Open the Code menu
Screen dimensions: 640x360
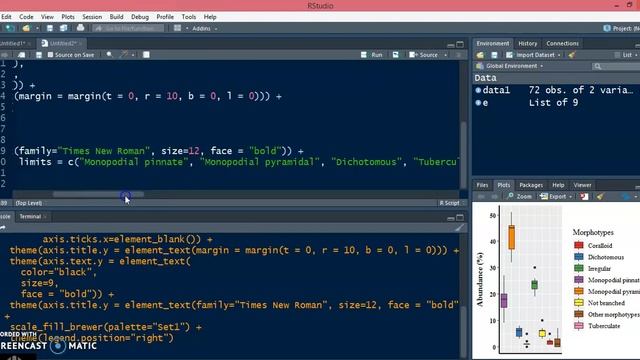coord(26,17)
